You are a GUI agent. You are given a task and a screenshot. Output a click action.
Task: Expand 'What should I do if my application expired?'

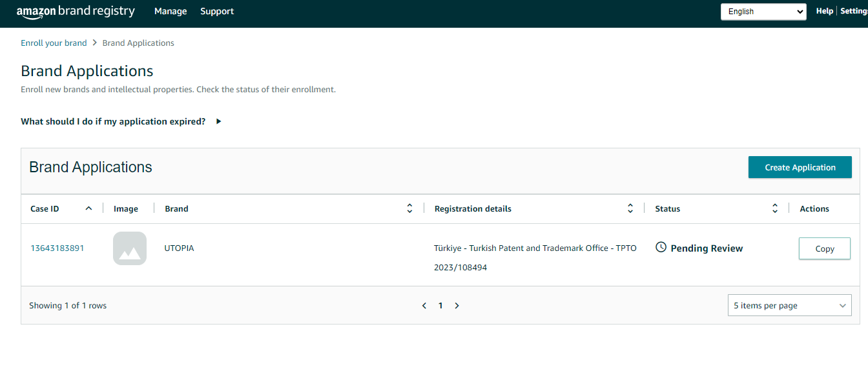point(121,121)
